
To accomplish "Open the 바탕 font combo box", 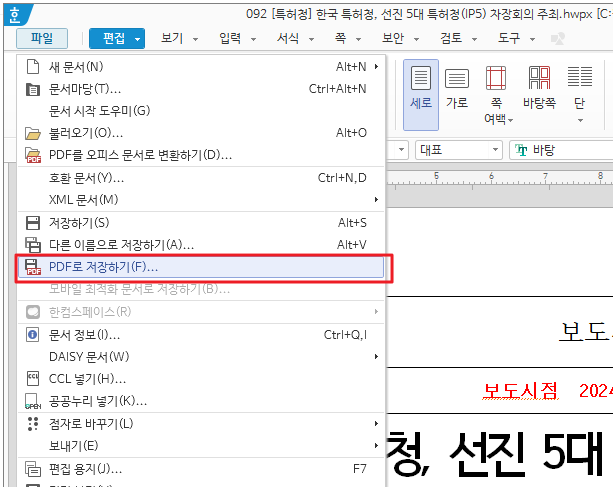I will [x=561, y=150].
